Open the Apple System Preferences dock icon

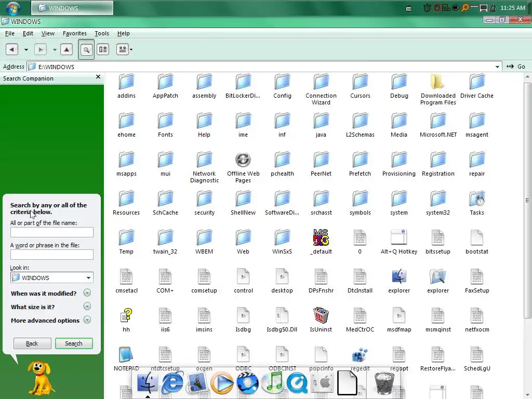point(321,383)
